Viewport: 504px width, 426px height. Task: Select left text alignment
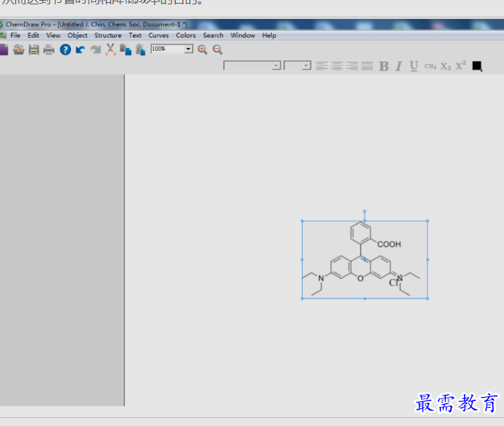click(322, 66)
